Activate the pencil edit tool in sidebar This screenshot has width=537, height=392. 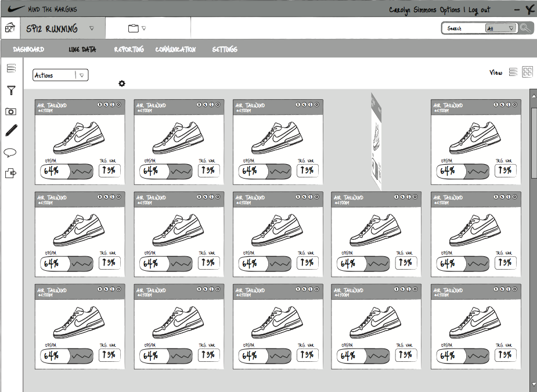click(x=10, y=130)
